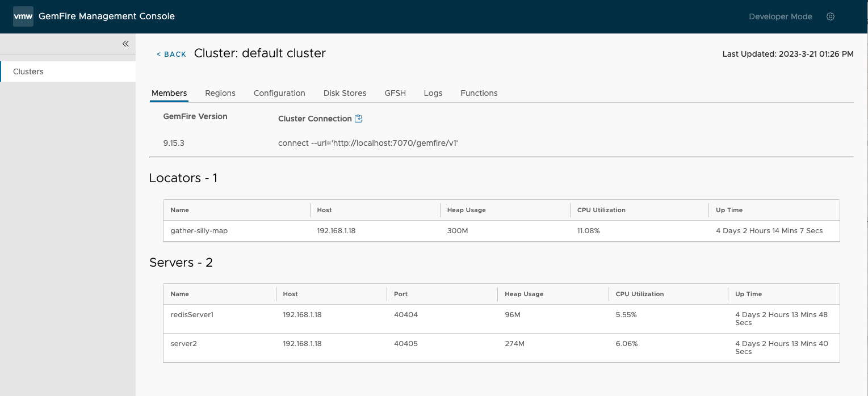Click version number 9.15.3
The width and height of the screenshot is (868, 396).
[174, 143]
